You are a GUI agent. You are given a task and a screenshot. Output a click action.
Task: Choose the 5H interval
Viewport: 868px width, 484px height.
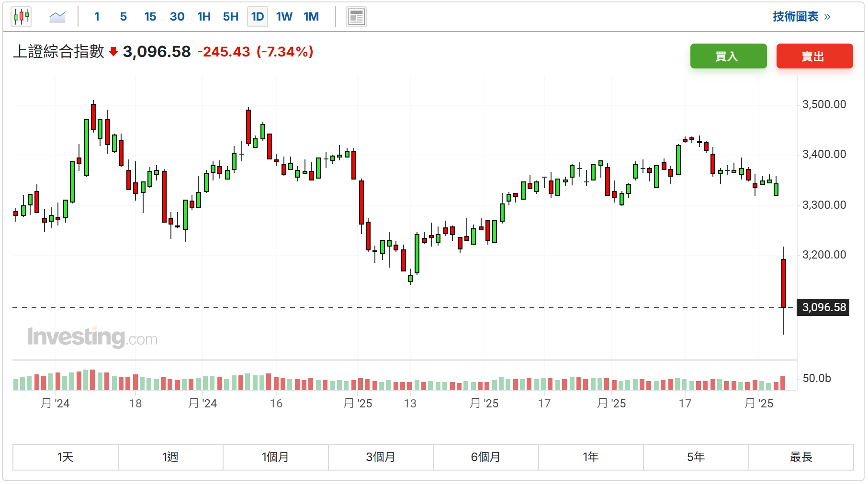point(231,17)
